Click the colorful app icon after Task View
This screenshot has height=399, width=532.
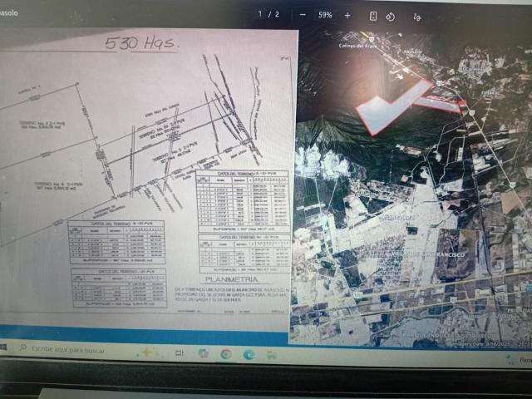pos(203,353)
